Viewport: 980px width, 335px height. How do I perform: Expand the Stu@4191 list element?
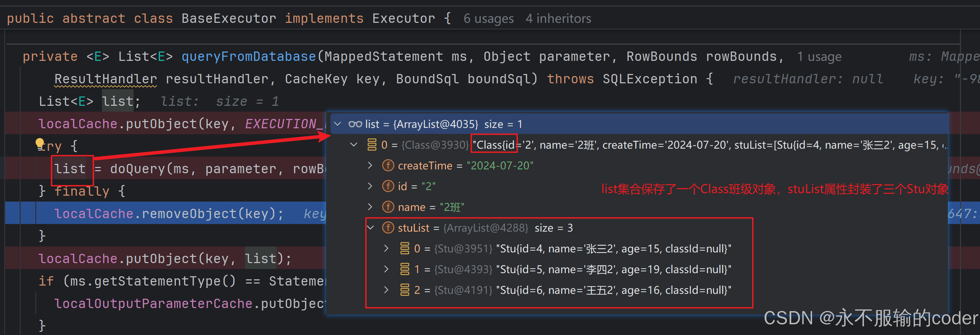pyautogui.click(x=387, y=290)
